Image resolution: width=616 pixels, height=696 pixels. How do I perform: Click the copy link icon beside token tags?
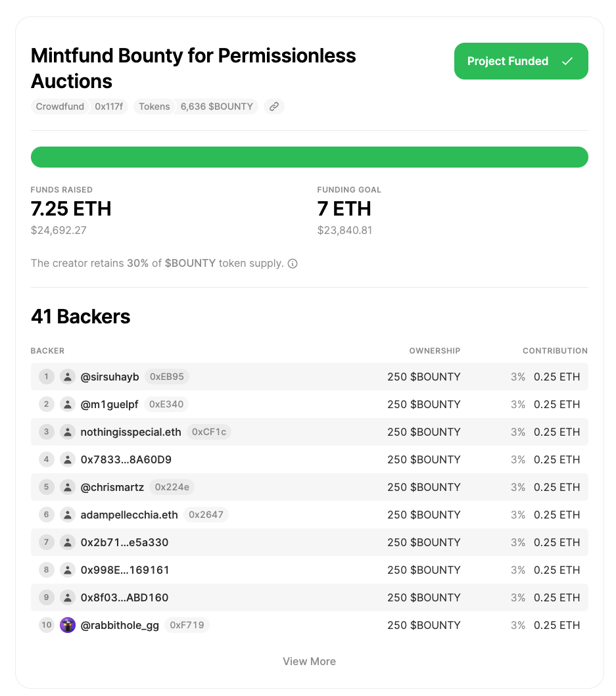274,106
